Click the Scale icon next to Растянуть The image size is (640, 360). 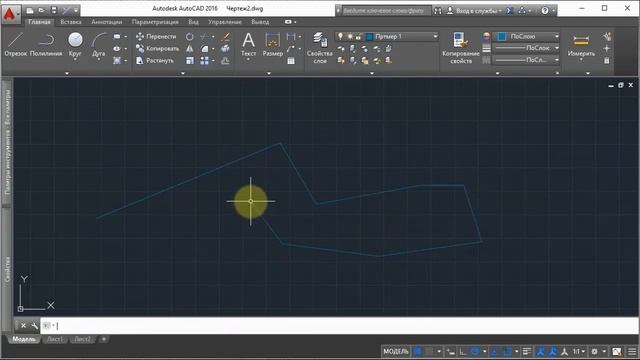tap(190, 61)
